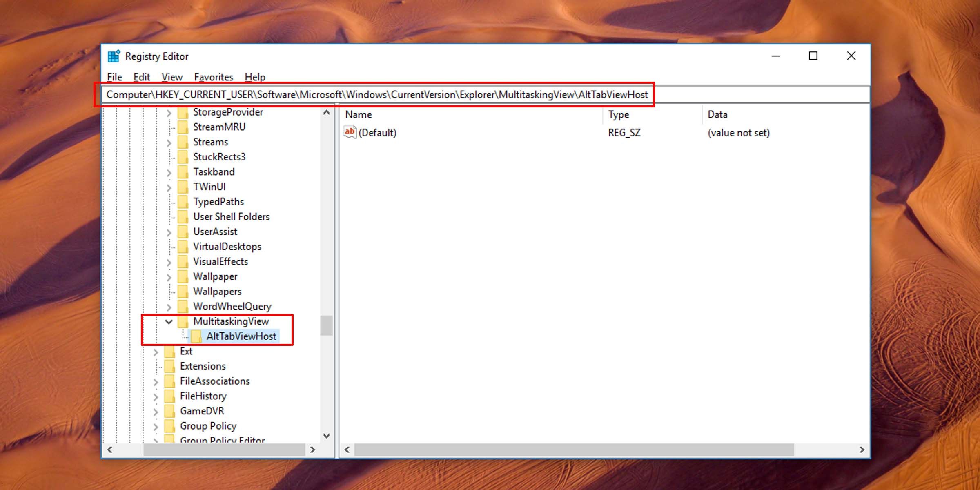
Task: Click the Name column header
Action: tap(358, 114)
